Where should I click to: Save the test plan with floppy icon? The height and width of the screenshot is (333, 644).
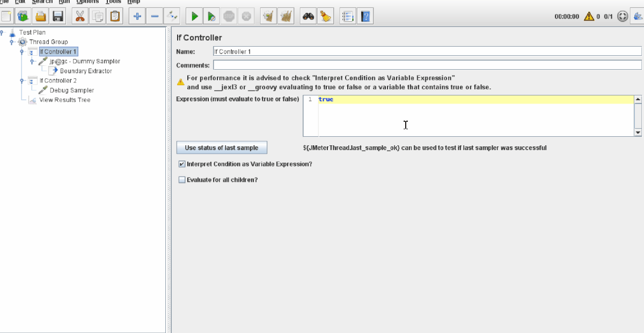pyautogui.click(x=58, y=16)
